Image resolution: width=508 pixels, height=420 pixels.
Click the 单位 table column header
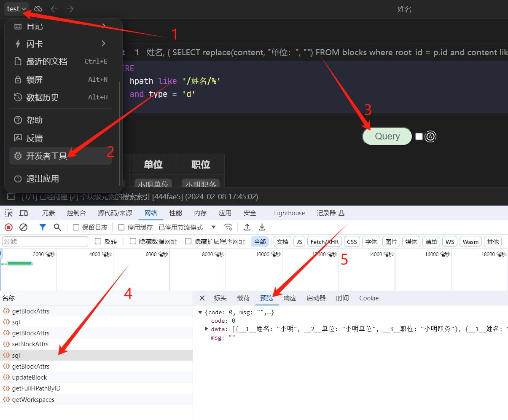pyautogui.click(x=153, y=164)
